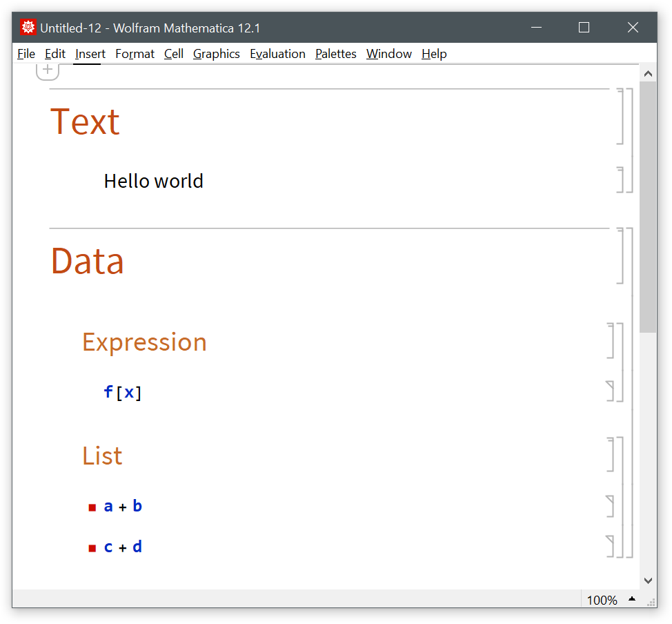Viewport: 672px width, 624px height.
Task: Click the scroll down arrow button
Action: pyautogui.click(x=648, y=581)
